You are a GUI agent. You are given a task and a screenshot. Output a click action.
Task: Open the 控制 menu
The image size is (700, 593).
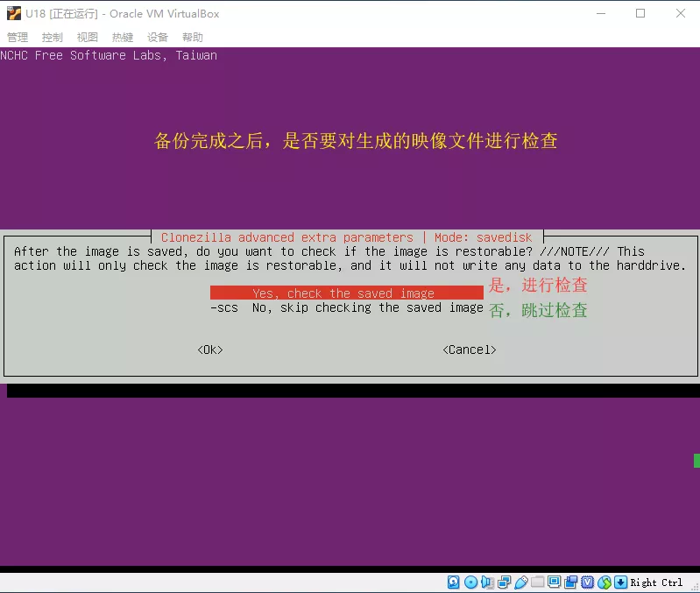click(53, 37)
